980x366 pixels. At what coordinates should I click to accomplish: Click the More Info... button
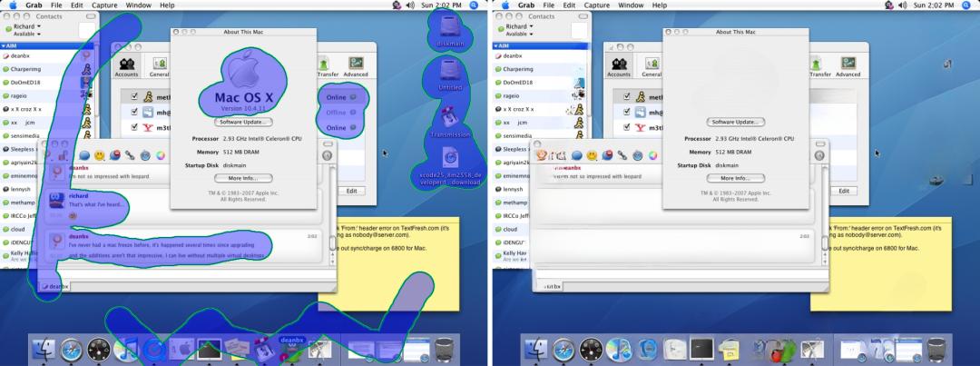click(x=244, y=178)
